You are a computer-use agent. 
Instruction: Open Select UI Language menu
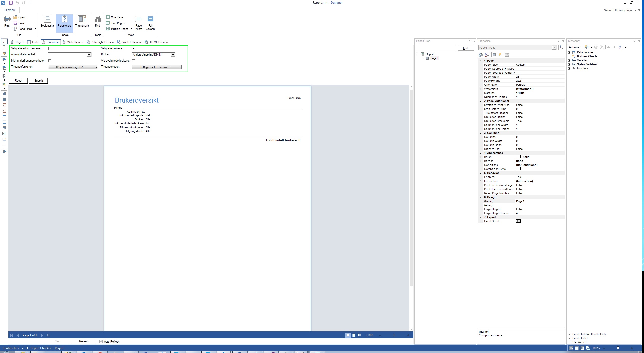pos(620,10)
